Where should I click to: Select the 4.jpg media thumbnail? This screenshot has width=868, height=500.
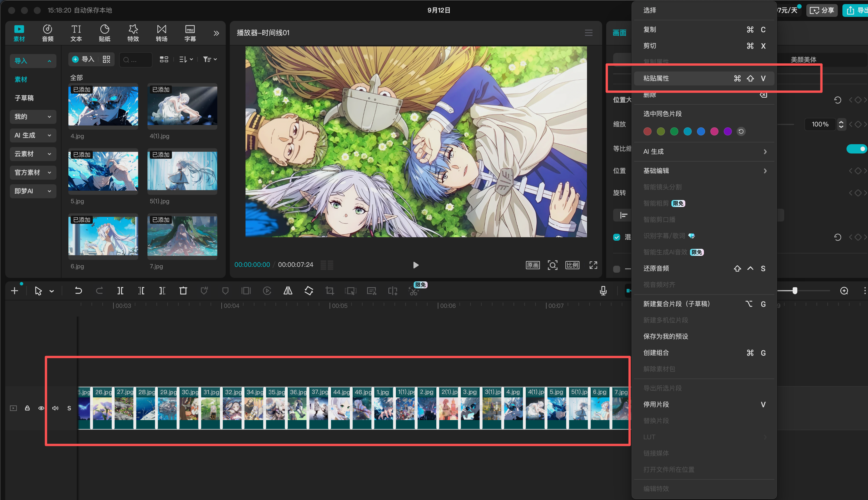103,106
